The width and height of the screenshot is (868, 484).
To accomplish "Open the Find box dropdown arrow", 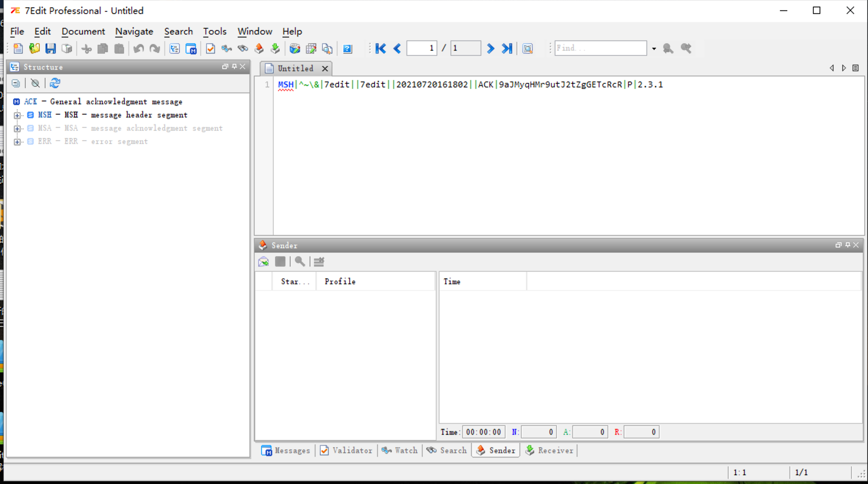I will [654, 48].
